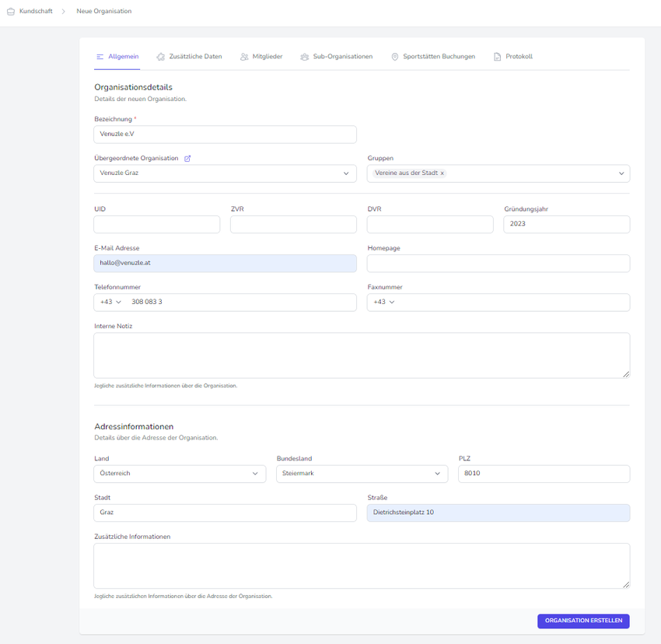Remove the 'Vereine aus der Stadt' tag

442,173
